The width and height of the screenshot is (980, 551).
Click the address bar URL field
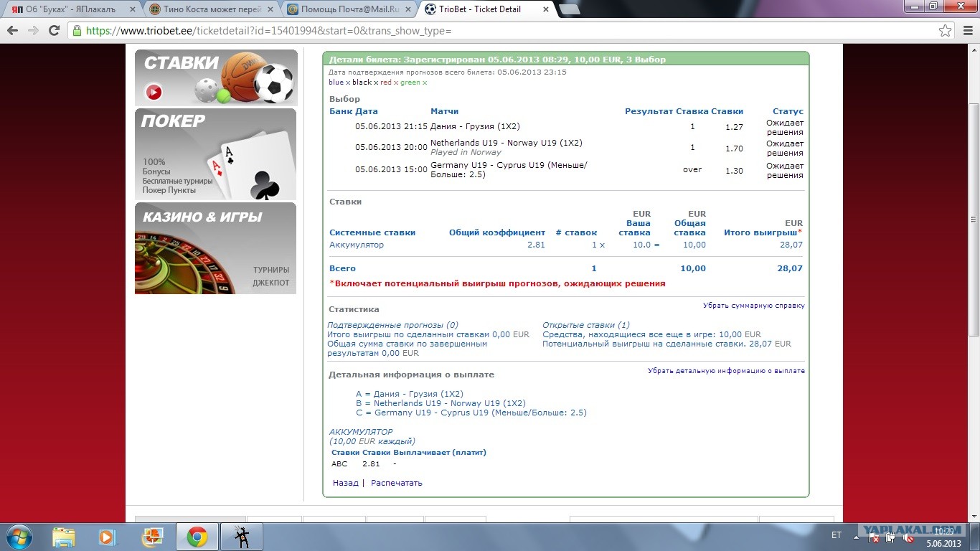coord(502,31)
